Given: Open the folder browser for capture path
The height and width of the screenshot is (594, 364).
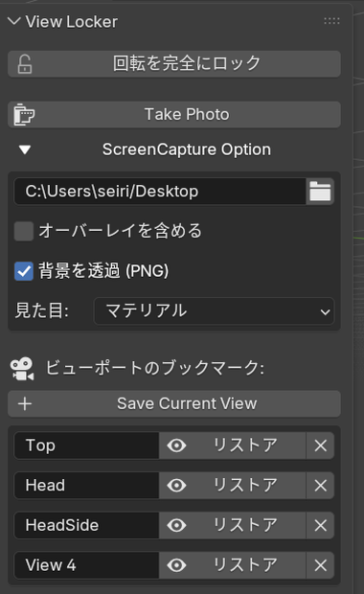Looking at the screenshot, I should [x=320, y=192].
